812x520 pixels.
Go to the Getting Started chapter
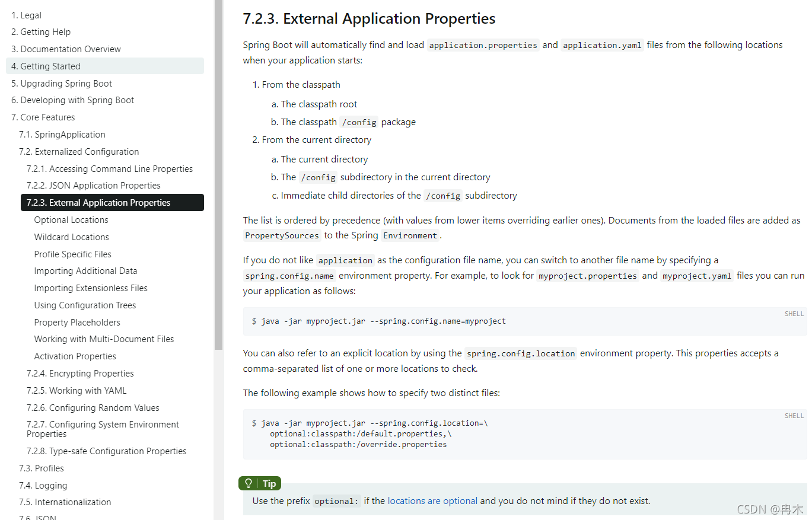pyautogui.click(x=105, y=66)
